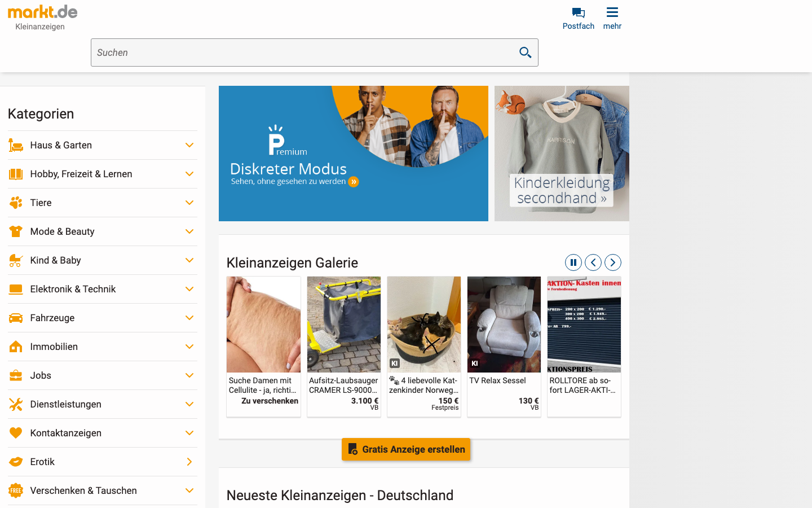Open the ROLLTORE ab sofort listing

(x=584, y=347)
